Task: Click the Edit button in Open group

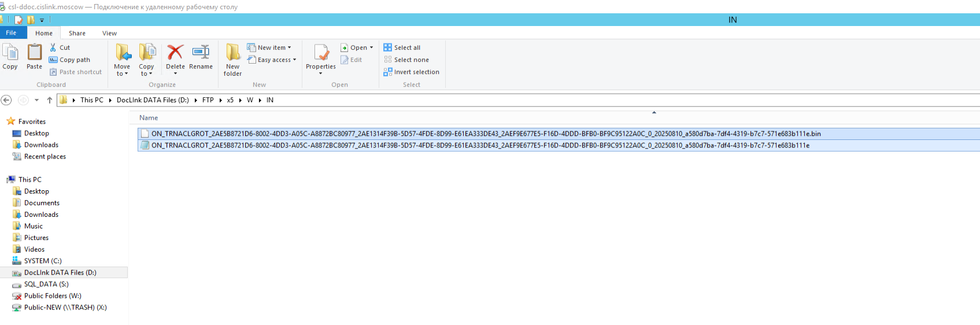Action: (x=352, y=60)
